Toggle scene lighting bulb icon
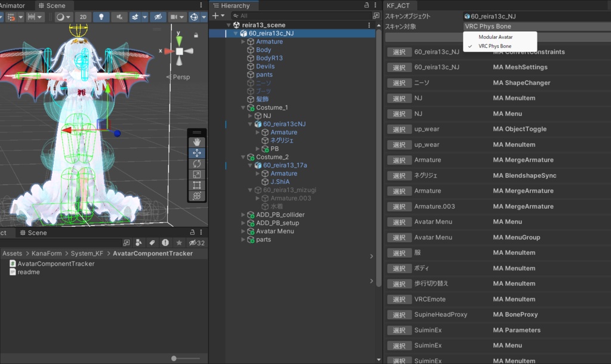 point(101,17)
